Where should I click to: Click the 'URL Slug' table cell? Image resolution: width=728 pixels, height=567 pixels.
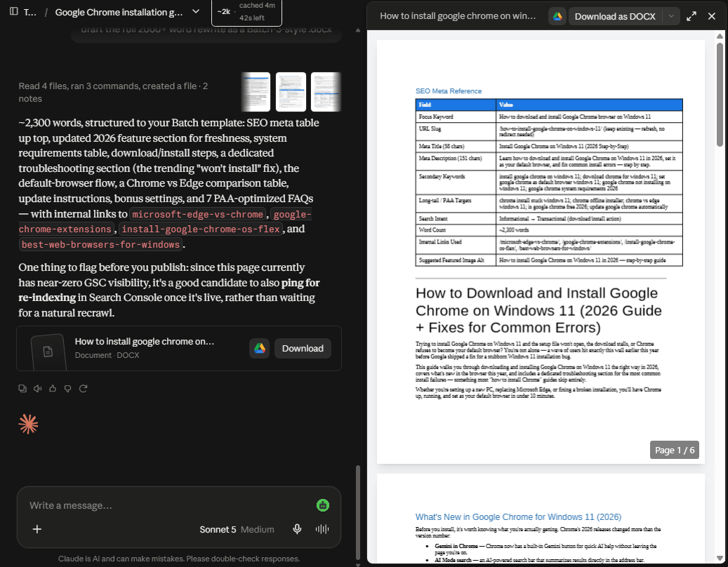pos(456,131)
